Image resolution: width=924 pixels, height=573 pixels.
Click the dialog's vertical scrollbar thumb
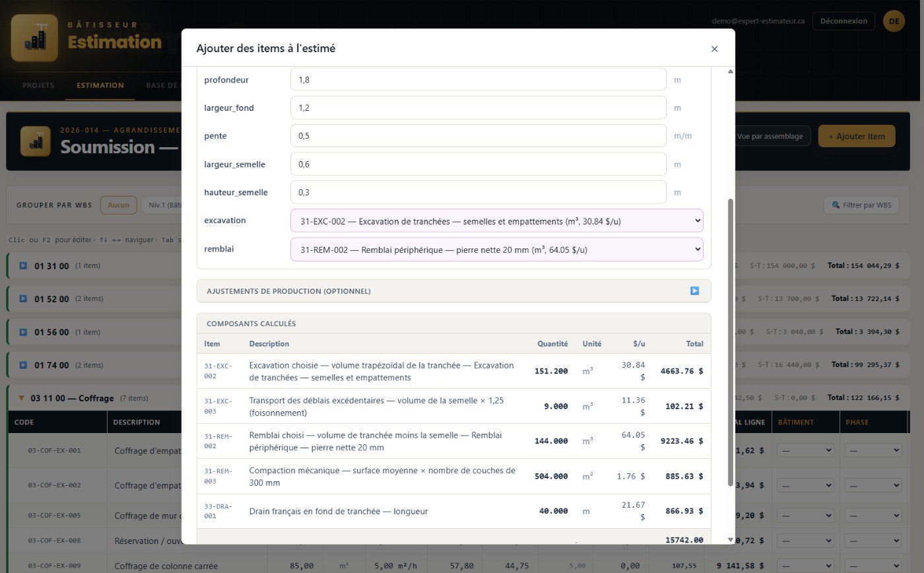(730, 342)
